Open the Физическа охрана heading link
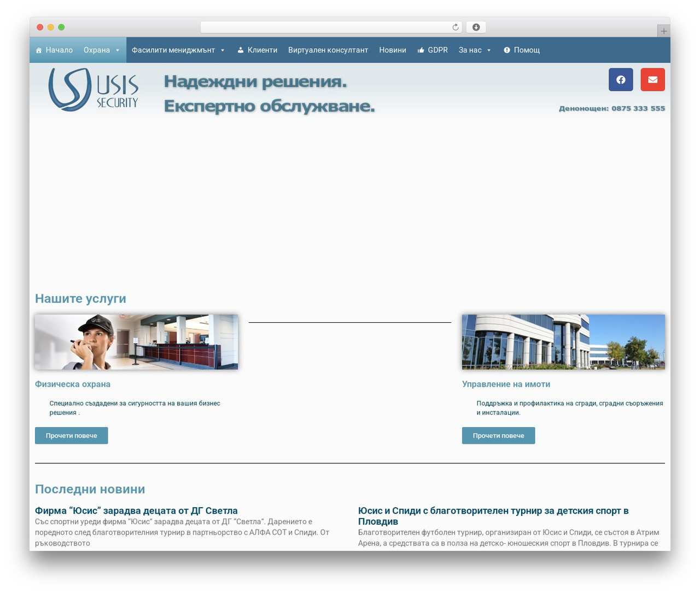This screenshot has width=700, height=593. pyautogui.click(x=73, y=384)
